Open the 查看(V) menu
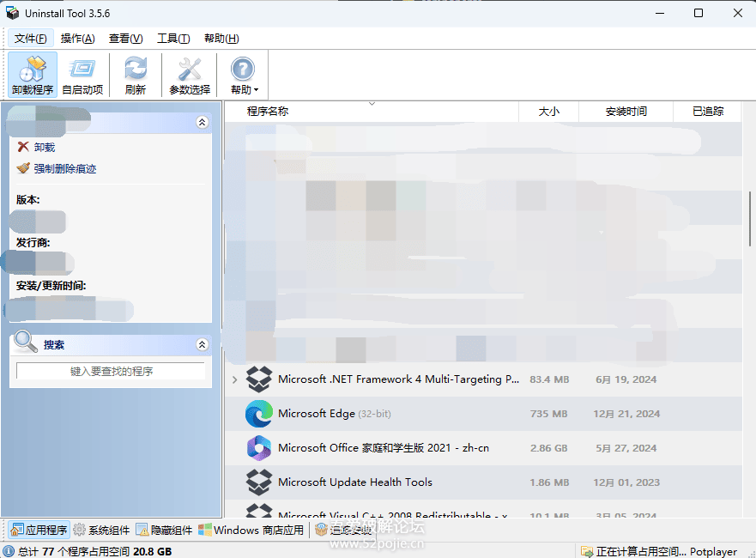The width and height of the screenshot is (756, 558). tap(126, 39)
